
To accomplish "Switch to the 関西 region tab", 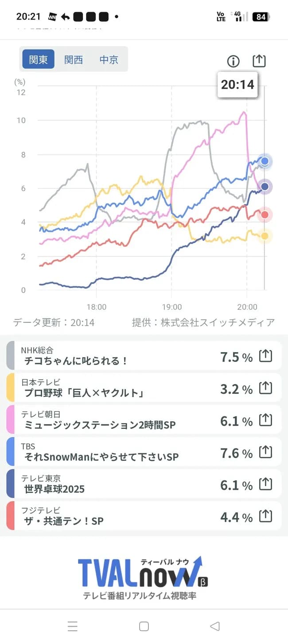I will 74,60.
